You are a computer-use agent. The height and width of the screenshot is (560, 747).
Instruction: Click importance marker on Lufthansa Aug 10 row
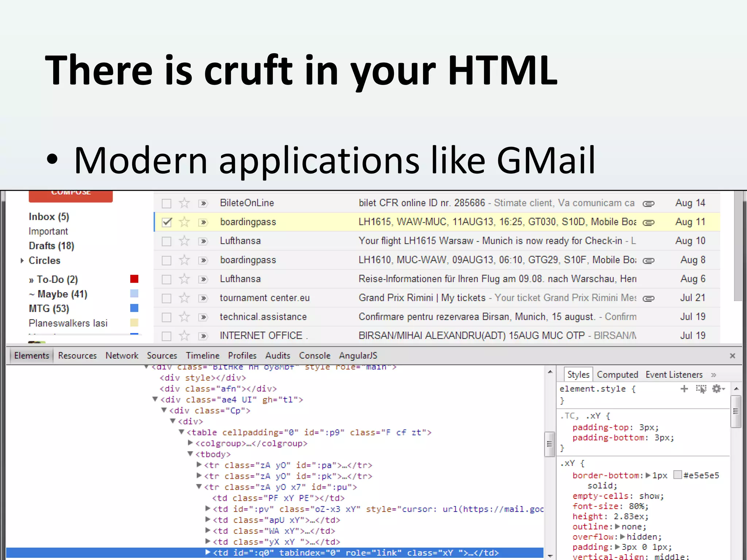click(x=203, y=241)
